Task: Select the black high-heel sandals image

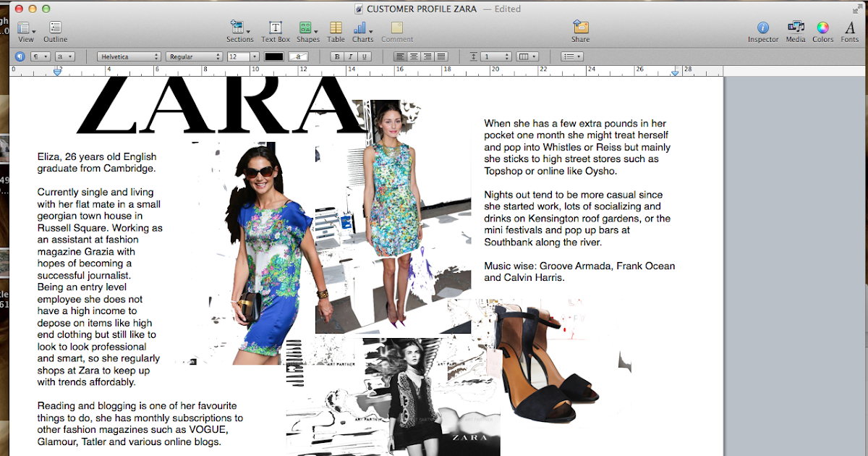Action: click(x=548, y=364)
